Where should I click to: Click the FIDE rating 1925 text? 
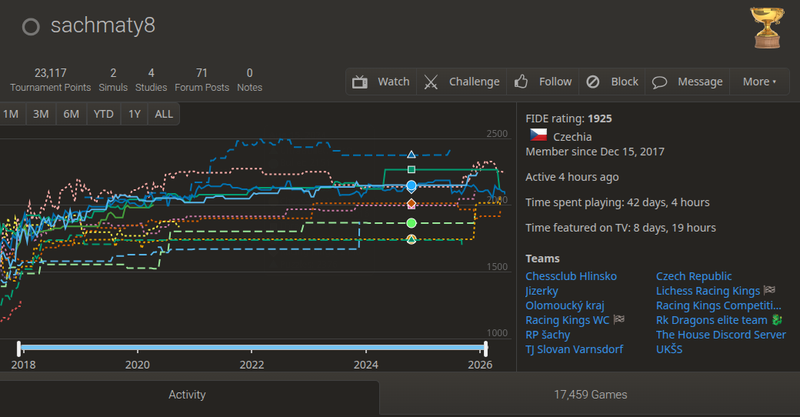568,118
